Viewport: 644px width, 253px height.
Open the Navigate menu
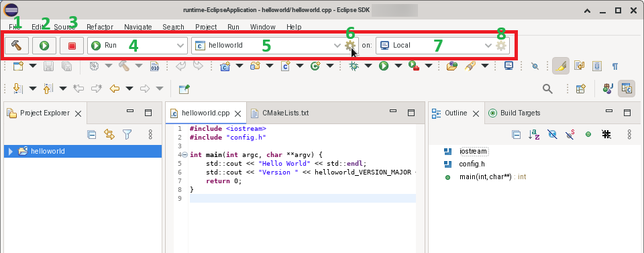(x=138, y=27)
